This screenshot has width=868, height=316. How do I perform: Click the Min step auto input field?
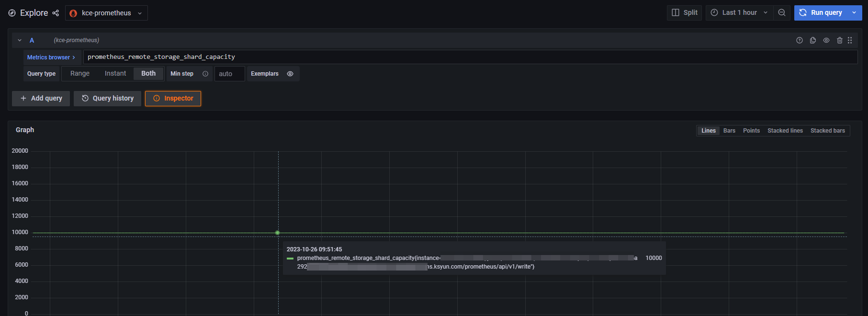click(229, 74)
